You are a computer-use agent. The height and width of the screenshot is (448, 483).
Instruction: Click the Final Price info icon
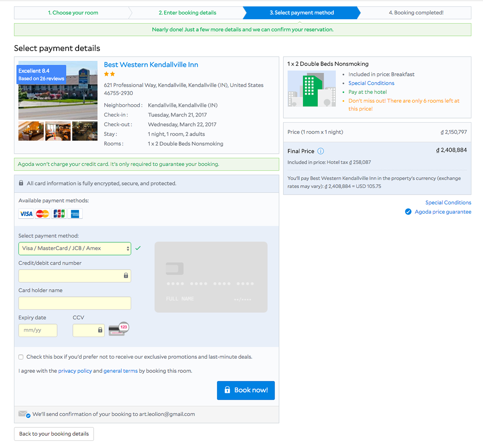(x=320, y=151)
